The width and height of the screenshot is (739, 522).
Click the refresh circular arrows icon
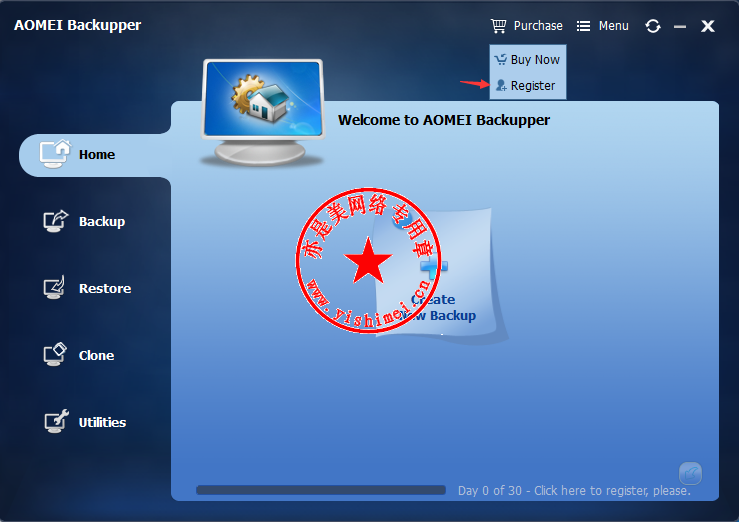pos(653,26)
